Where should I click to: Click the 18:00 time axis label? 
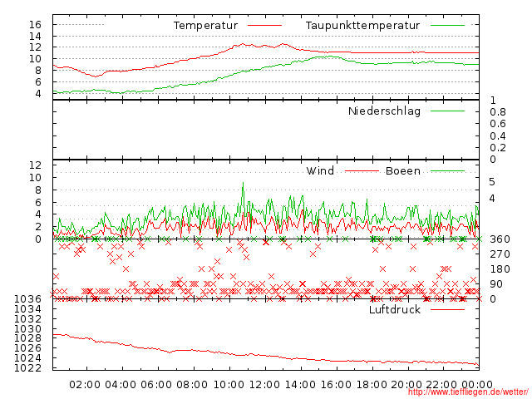[x=372, y=384]
